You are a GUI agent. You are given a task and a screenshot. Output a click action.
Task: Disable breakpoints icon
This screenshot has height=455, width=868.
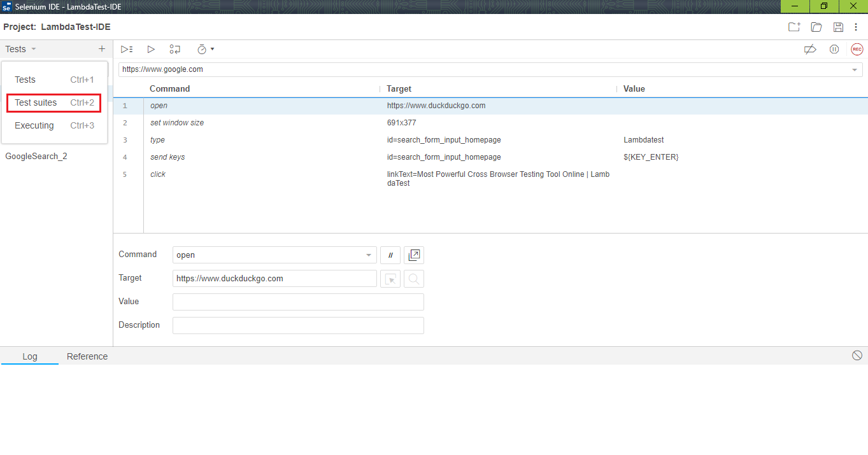click(810, 49)
